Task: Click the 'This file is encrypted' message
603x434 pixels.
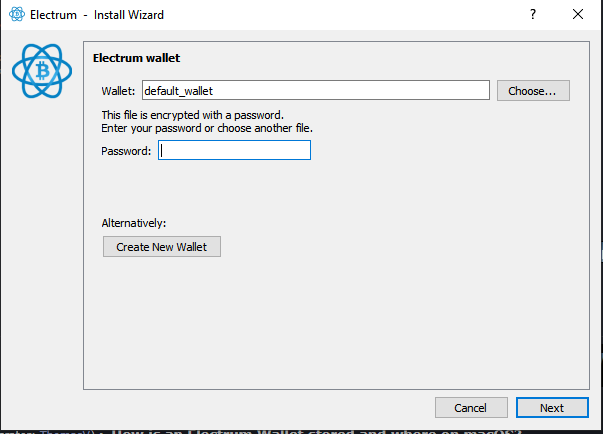Action: point(193,115)
